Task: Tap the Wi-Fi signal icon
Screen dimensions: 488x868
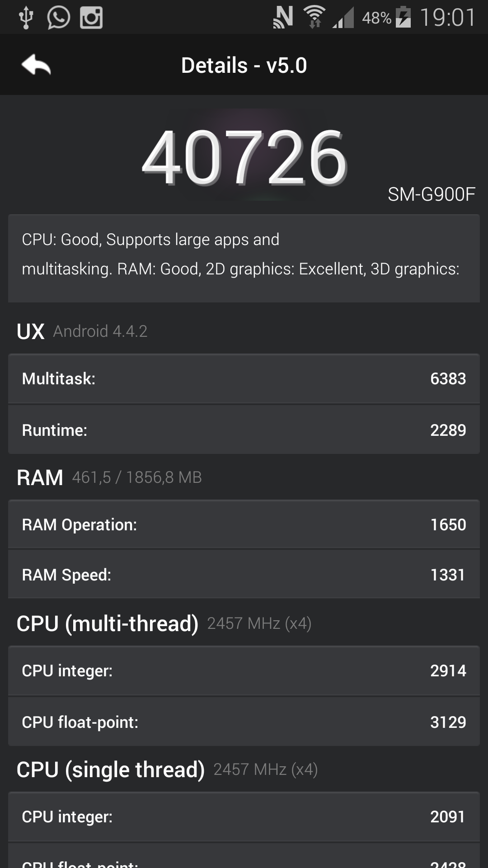Action: pos(314,18)
